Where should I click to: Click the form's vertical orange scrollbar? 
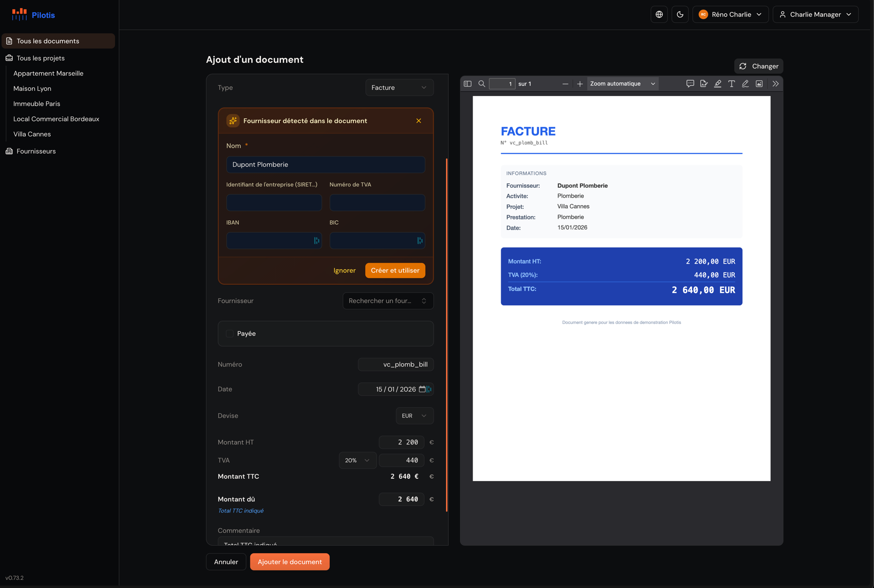[446, 332]
